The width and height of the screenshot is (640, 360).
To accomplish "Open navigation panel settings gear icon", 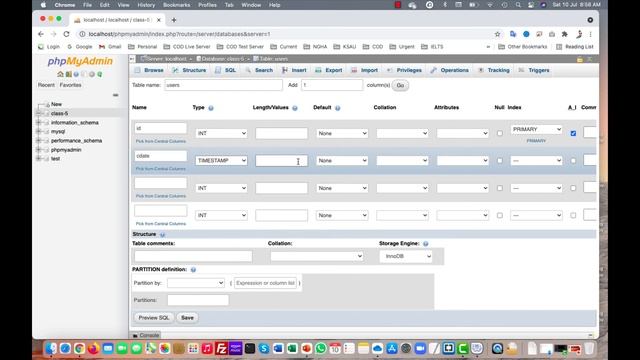I will (x=92, y=74).
